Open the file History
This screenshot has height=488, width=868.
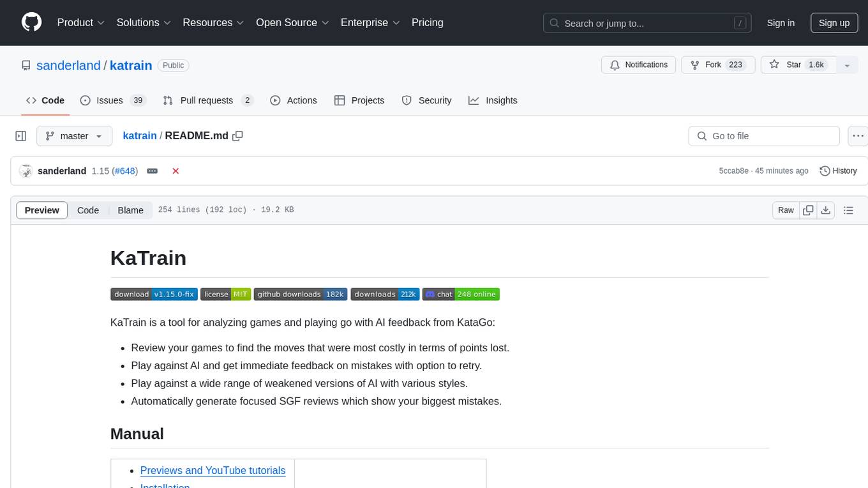click(838, 171)
